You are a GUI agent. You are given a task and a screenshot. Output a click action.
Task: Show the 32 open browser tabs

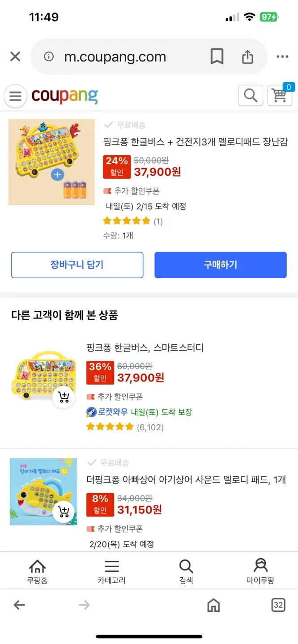point(278,605)
